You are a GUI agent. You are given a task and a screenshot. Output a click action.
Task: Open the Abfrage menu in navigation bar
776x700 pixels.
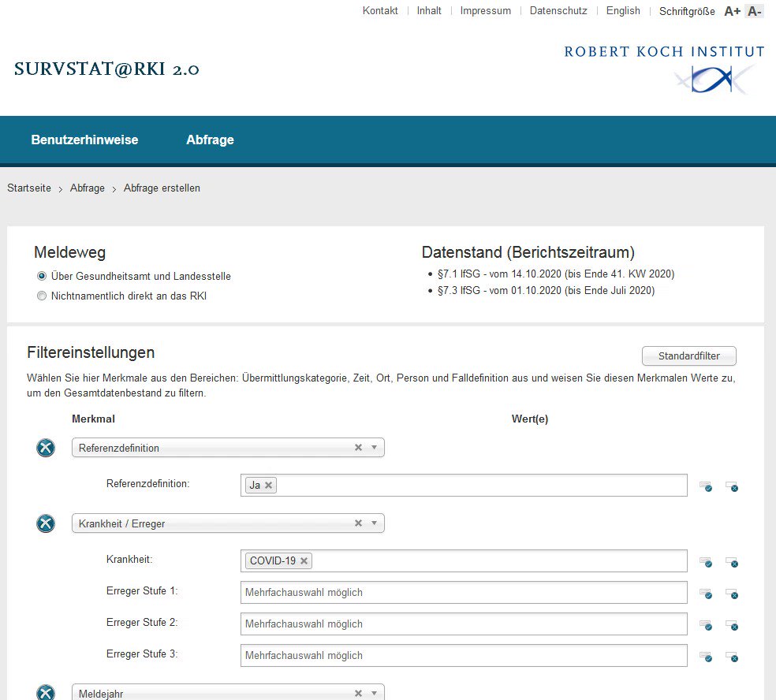point(210,140)
